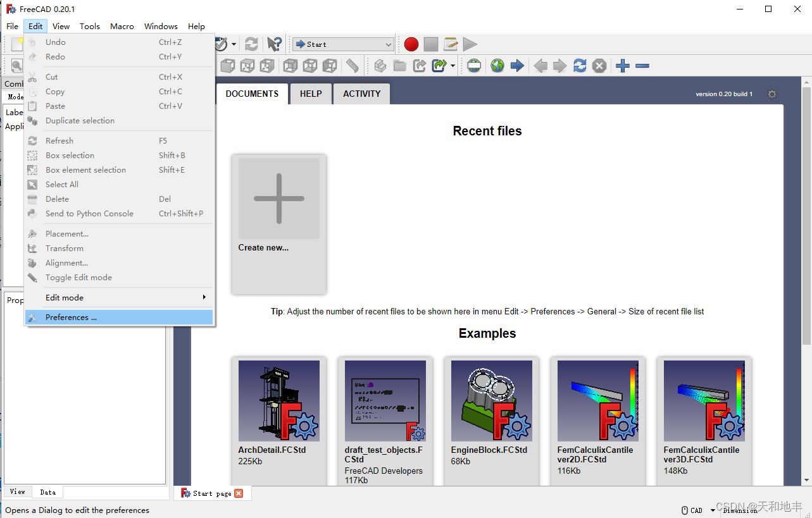Set front view cube icon
Viewport: 812px width, 518px height.
(x=227, y=66)
